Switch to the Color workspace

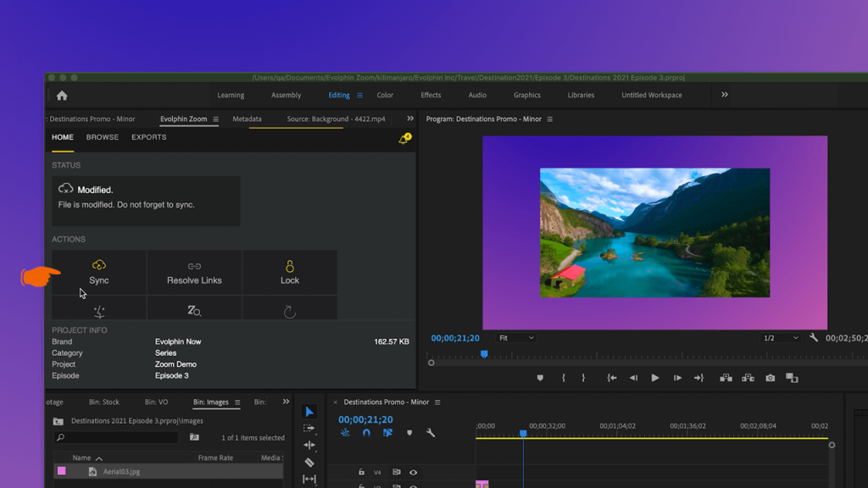coord(385,95)
